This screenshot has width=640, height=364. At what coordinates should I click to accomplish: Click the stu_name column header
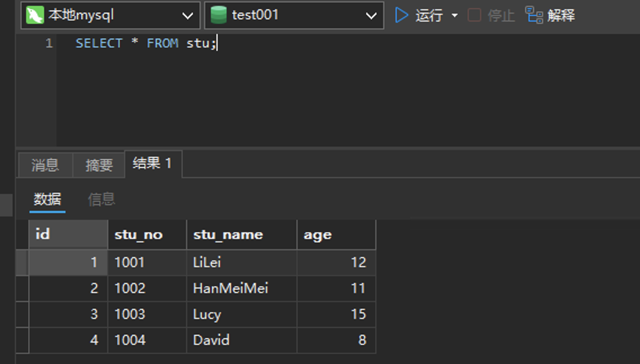[241, 235]
